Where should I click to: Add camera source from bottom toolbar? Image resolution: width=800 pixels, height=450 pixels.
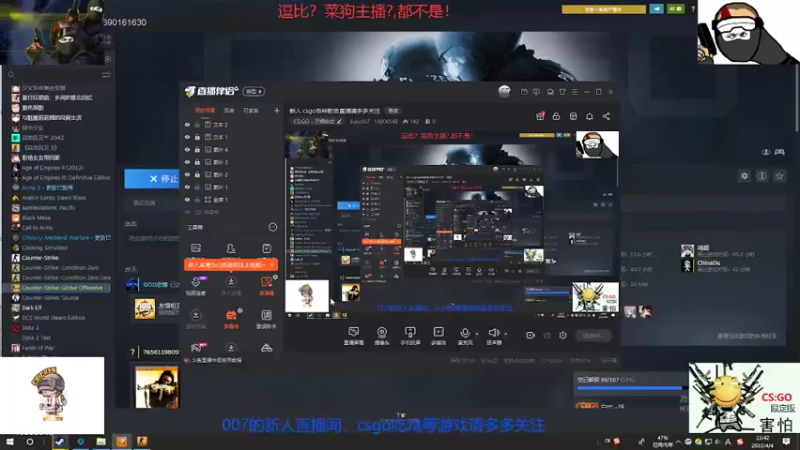382,336
